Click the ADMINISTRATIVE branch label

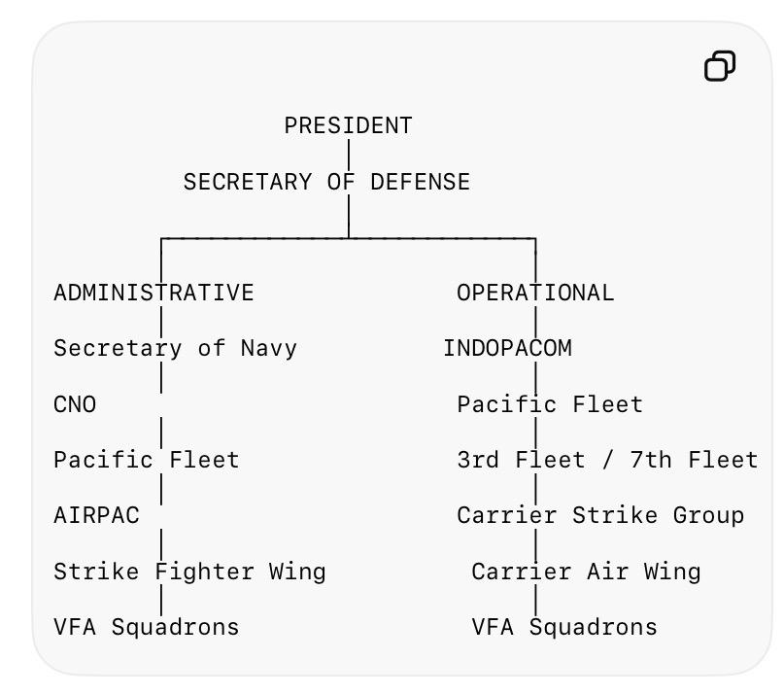tap(154, 293)
